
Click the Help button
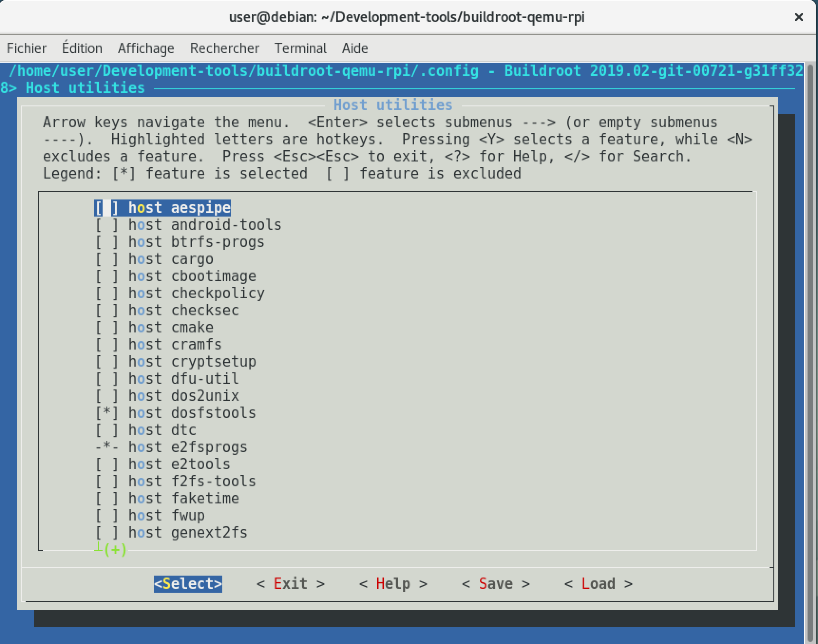(x=393, y=584)
